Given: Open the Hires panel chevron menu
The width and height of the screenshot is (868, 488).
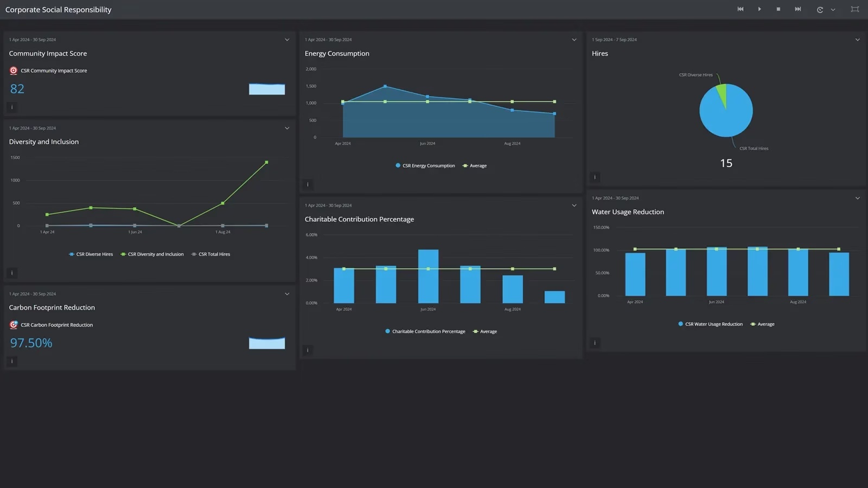Looking at the screenshot, I should (x=857, y=39).
